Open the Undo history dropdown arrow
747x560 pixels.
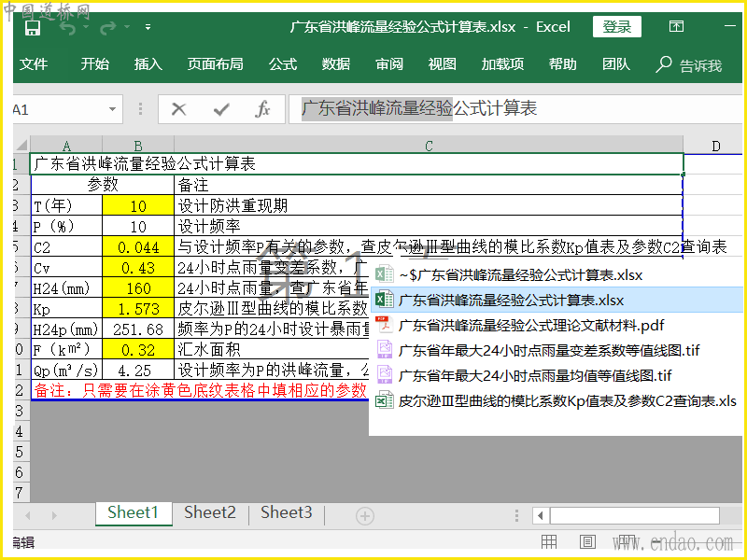click(x=86, y=27)
